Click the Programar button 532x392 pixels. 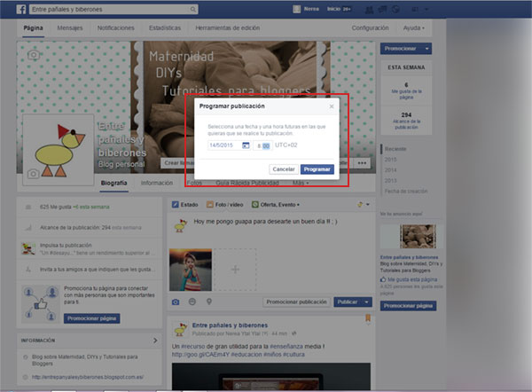317,169
